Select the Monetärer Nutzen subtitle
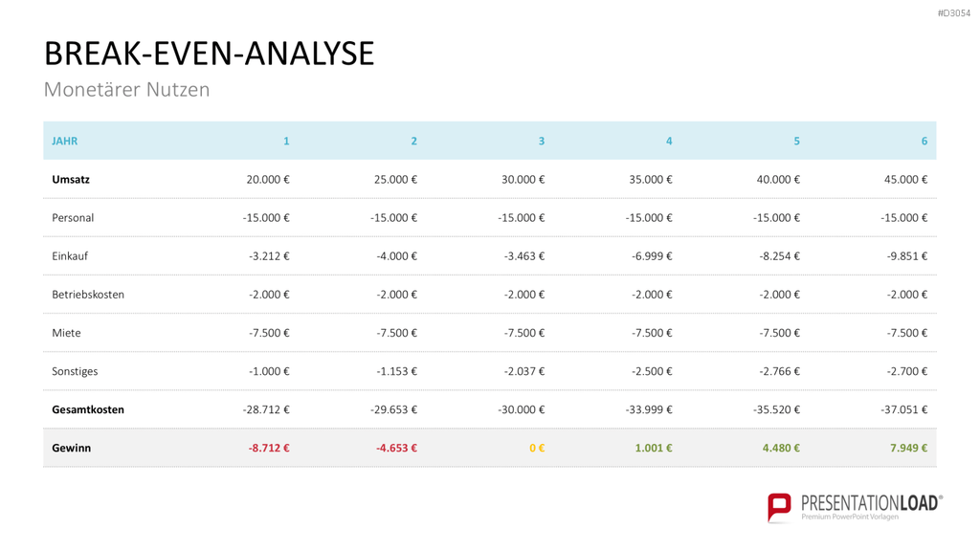Viewport: 980px width, 551px height. point(127,89)
